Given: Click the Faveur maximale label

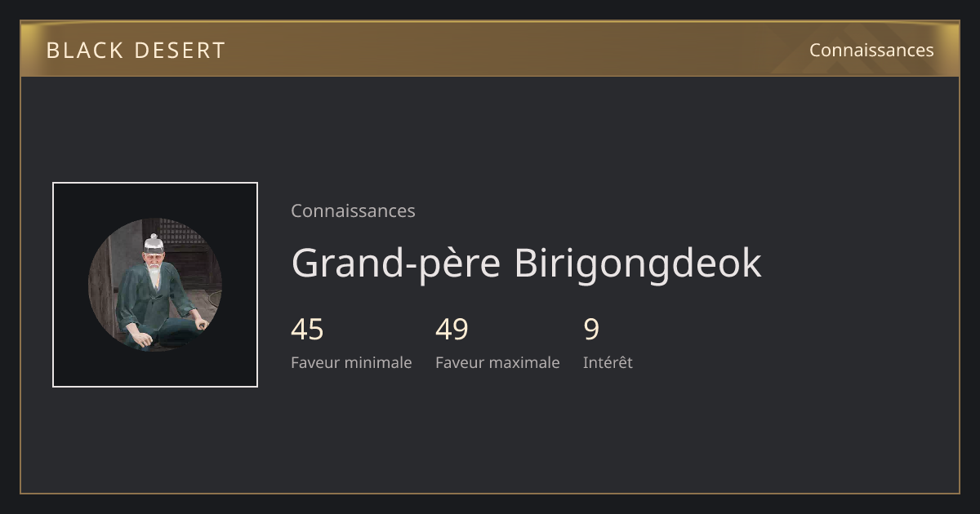Looking at the screenshot, I should (497, 362).
